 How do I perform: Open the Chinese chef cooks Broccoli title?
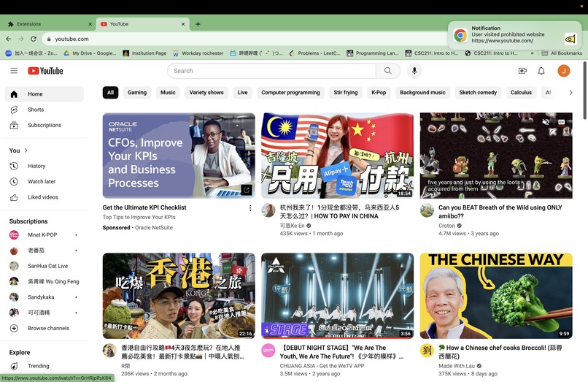(500, 352)
